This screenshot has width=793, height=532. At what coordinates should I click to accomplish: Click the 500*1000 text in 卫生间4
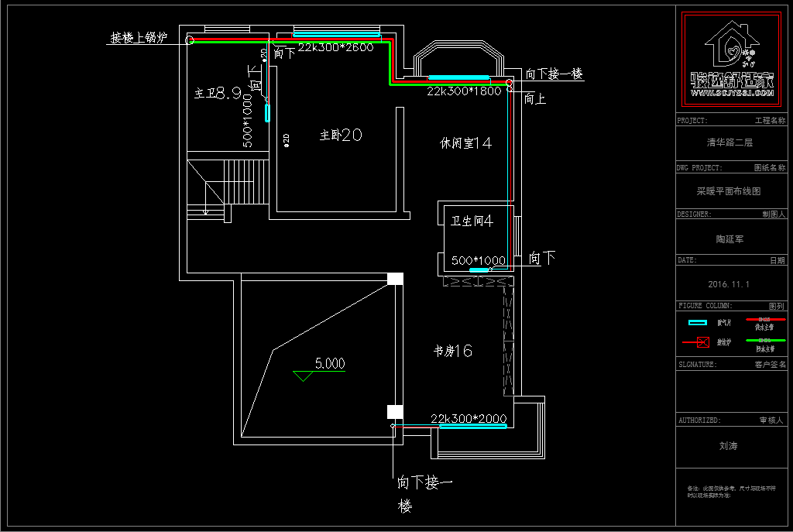point(479,260)
